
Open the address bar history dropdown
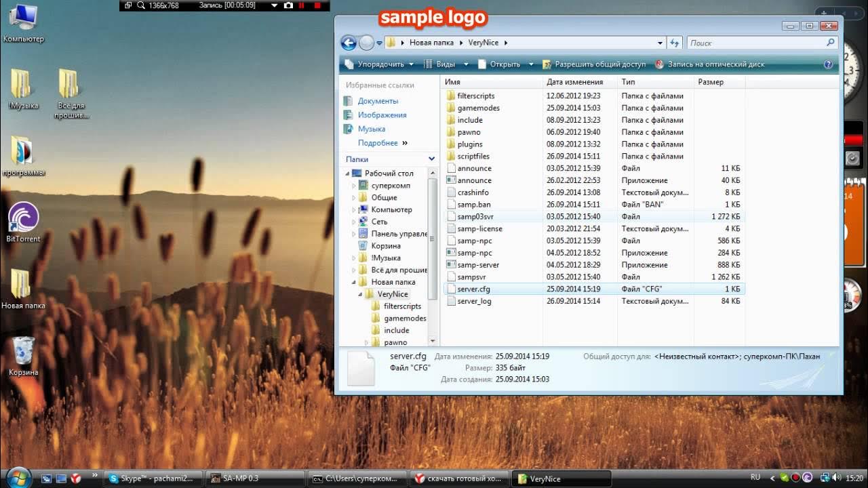pos(660,43)
